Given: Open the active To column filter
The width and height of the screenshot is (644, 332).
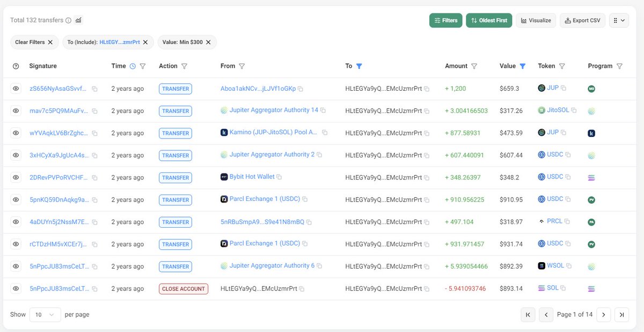Looking at the screenshot, I should 360,66.
